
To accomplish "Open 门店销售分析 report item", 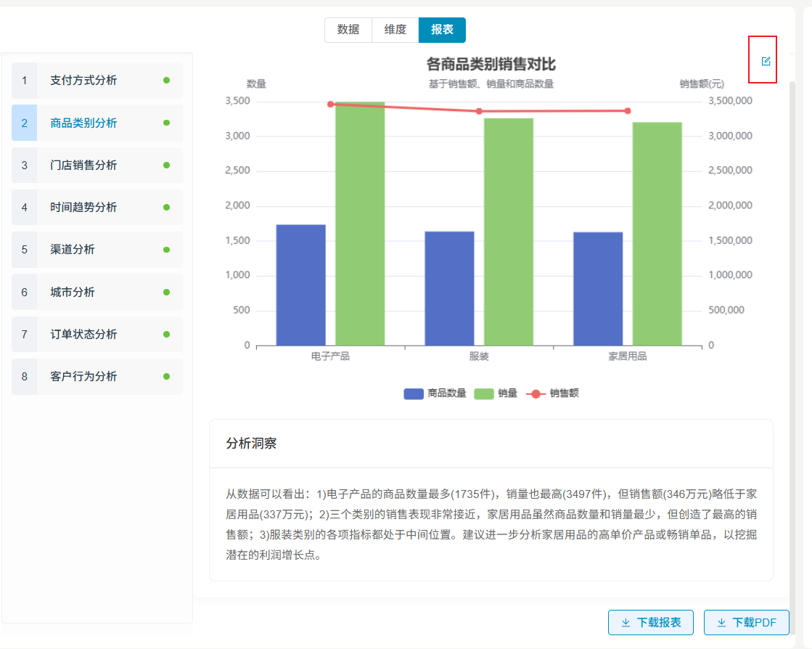I will click(97, 166).
